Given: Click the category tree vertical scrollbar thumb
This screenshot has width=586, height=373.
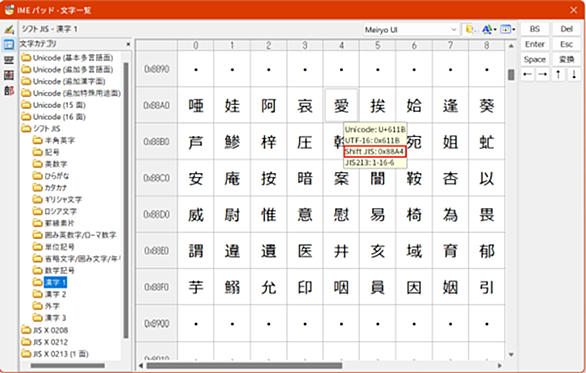Looking at the screenshot, I should point(126,200).
